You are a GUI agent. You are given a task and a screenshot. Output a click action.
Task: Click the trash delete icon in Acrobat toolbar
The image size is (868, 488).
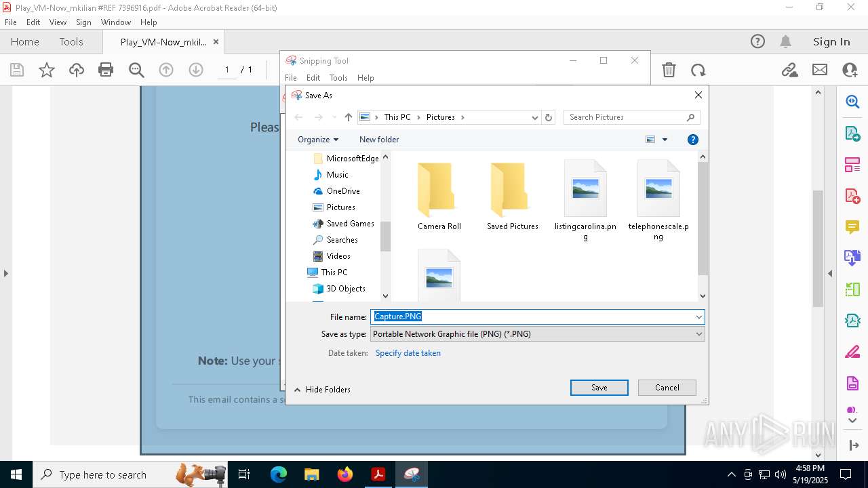pyautogui.click(x=669, y=70)
